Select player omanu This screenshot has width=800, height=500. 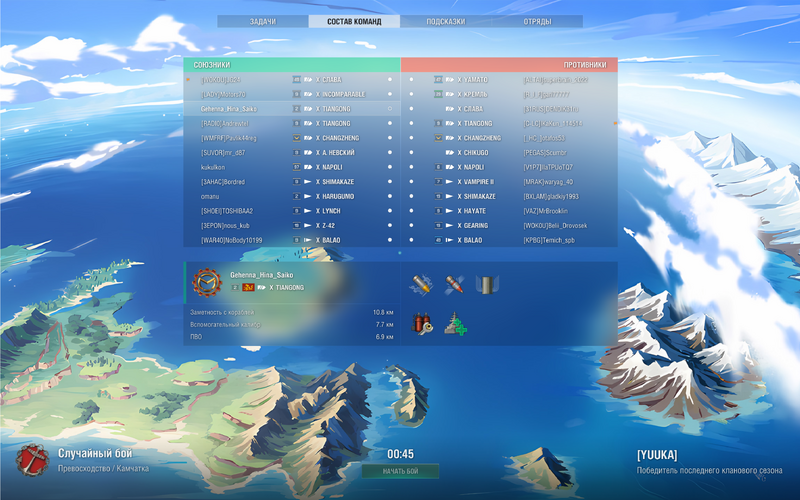click(210, 196)
